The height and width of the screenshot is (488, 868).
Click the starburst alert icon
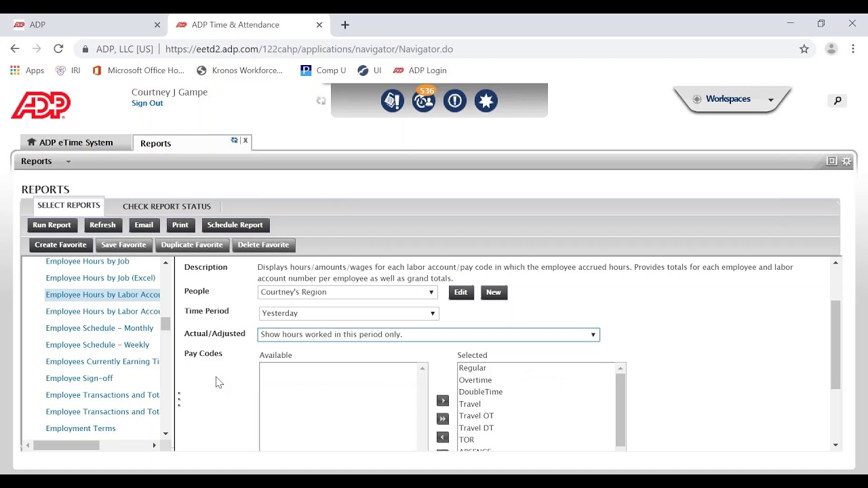pyautogui.click(x=486, y=101)
